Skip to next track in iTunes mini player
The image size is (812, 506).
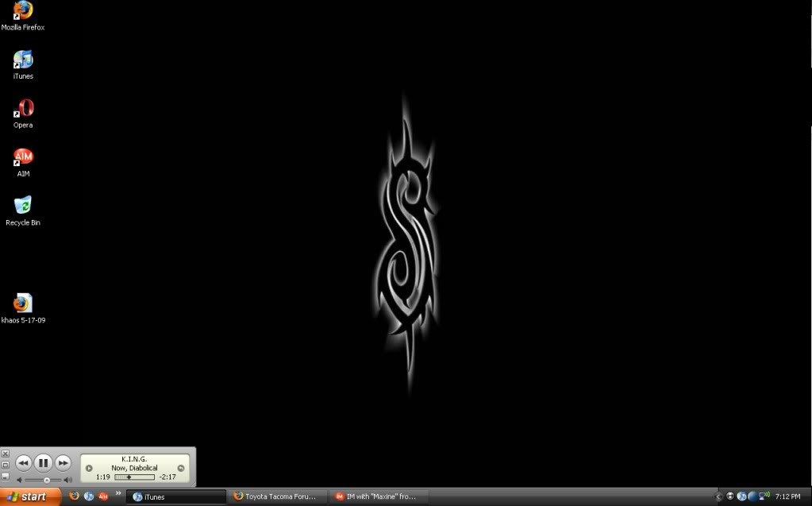[63, 463]
